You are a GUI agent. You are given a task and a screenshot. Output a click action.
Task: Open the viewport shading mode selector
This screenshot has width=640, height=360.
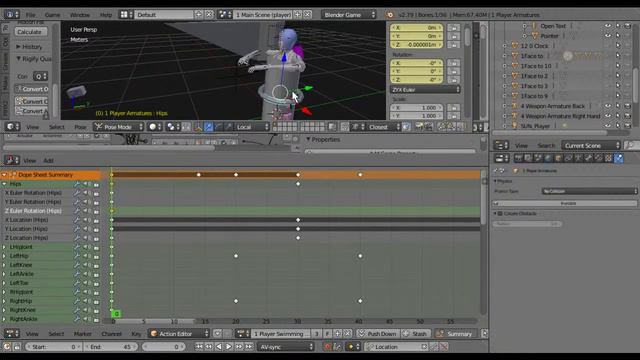click(154, 127)
